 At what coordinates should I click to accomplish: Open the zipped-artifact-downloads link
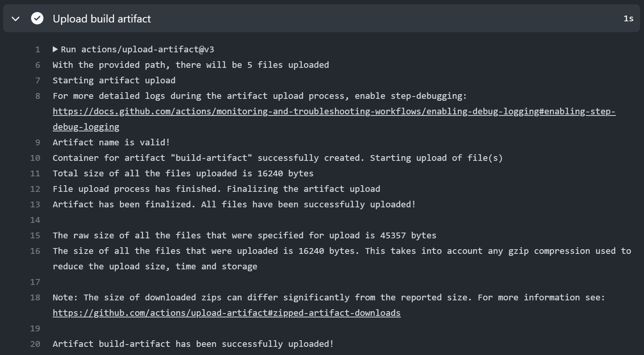click(x=227, y=313)
